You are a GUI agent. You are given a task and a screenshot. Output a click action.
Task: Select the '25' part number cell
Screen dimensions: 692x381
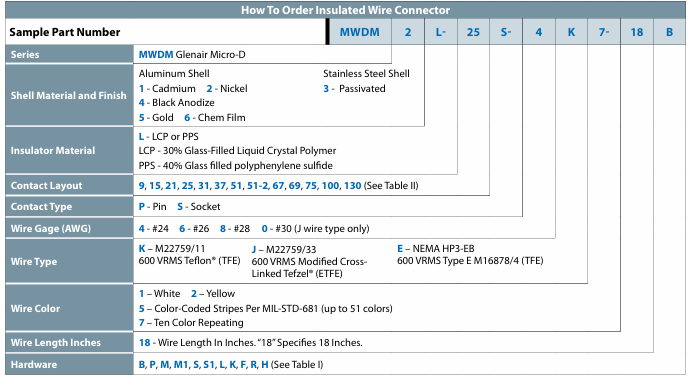(x=473, y=32)
